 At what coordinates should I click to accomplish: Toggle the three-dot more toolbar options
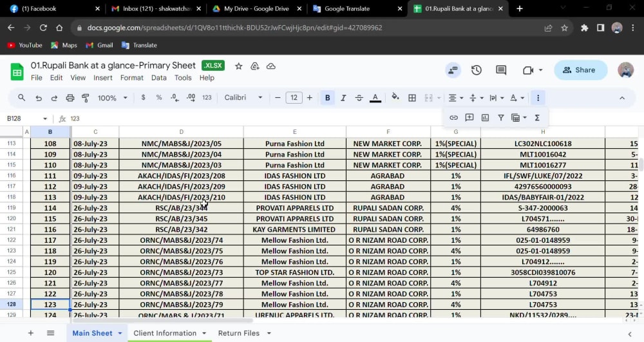coord(538,98)
